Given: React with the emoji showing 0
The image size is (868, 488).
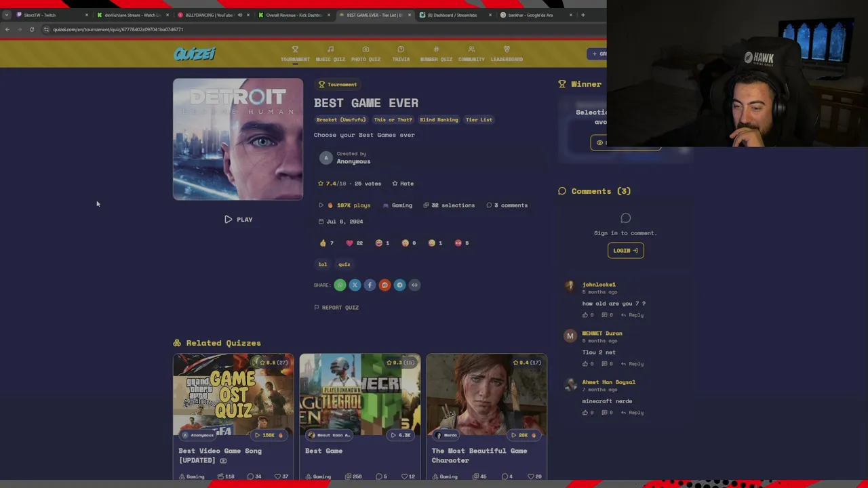Looking at the screenshot, I should tap(409, 243).
